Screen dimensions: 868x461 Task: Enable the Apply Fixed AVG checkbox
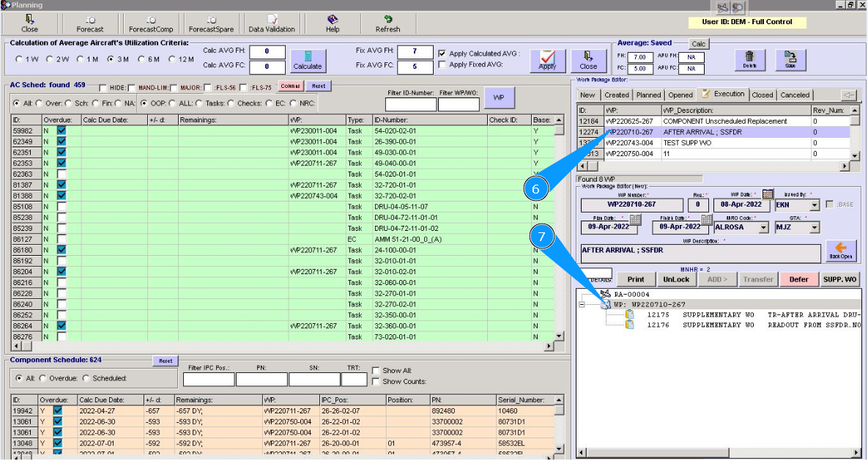click(x=442, y=65)
